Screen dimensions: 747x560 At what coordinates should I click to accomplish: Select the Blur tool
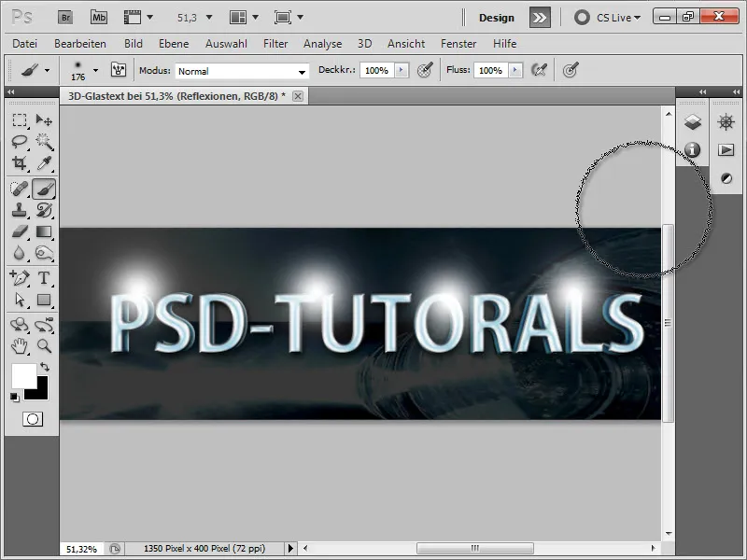click(x=20, y=253)
